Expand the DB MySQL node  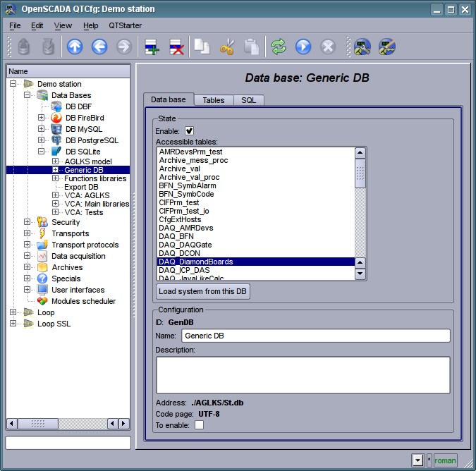tap(41, 128)
